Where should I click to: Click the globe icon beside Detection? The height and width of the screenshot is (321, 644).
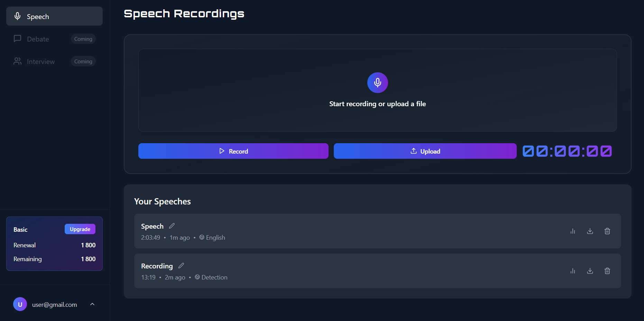[197, 277]
